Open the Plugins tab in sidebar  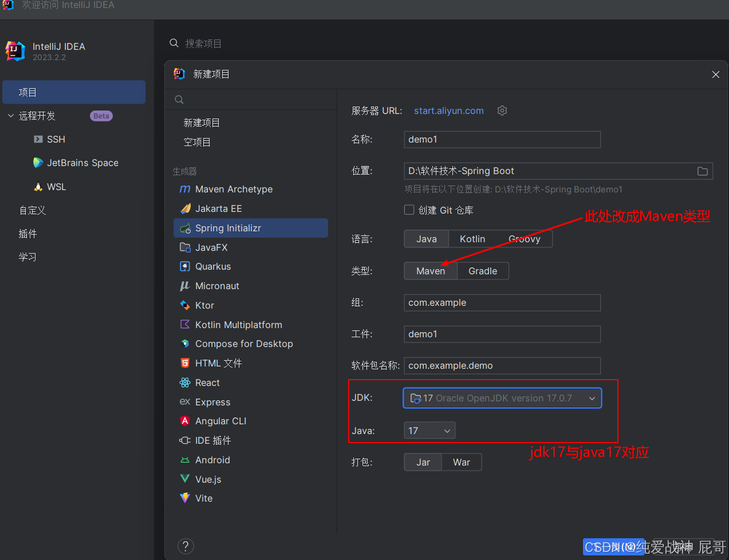pyautogui.click(x=27, y=234)
